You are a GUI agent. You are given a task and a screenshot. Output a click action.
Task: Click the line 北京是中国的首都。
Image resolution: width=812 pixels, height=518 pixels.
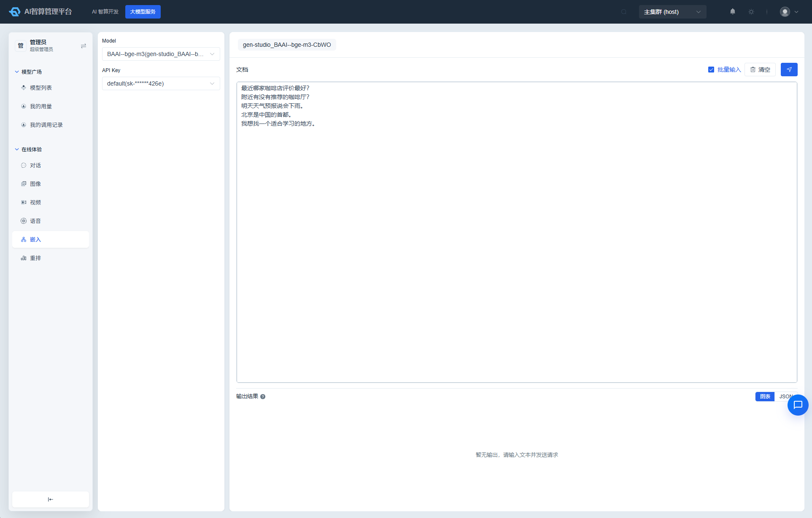click(267, 115)
